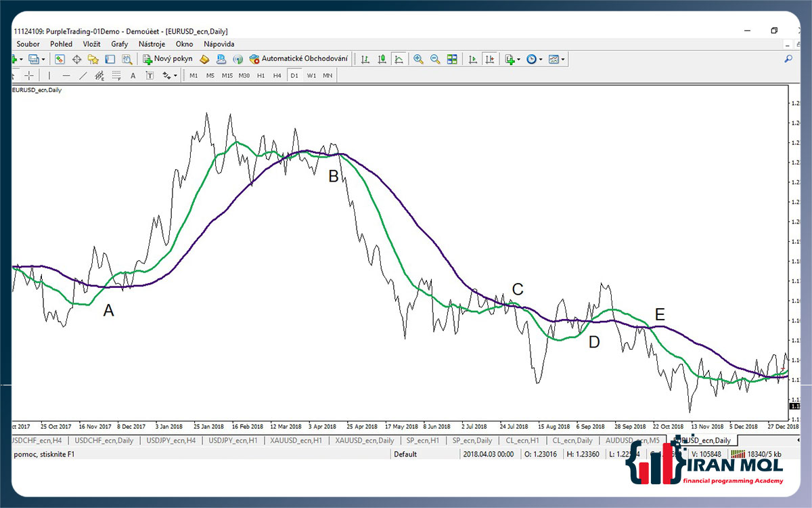Open the SP_ecn,Daily chart tab
The image size is (812, 508).
[x=472, y=440]
